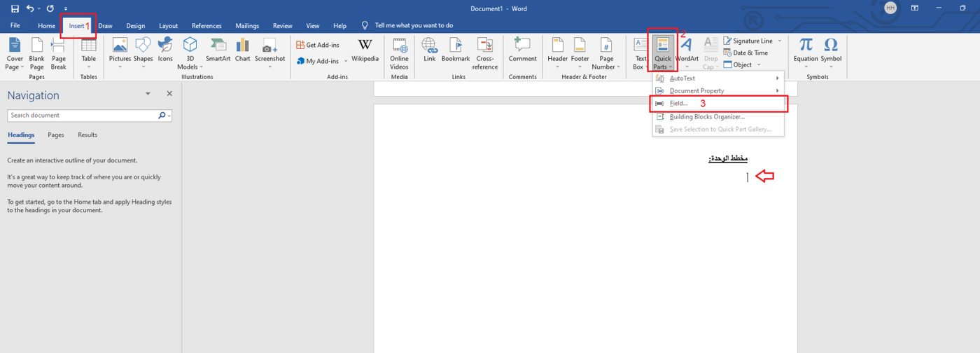Switch to the Design tab
The image size is (980, 353).
click(x=135, y=26)
